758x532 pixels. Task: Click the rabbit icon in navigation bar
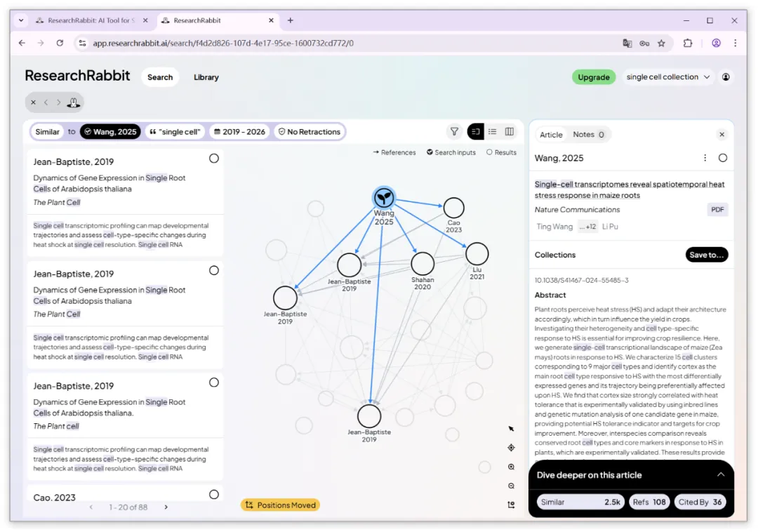click(x=74, y=102)
